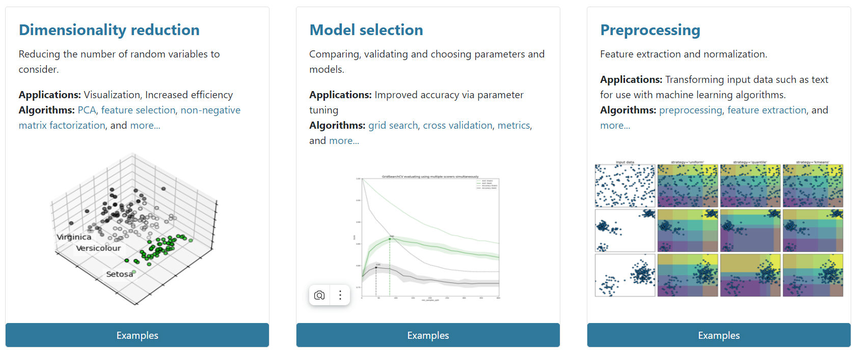Click more… under Model selection

pos(344,140)
